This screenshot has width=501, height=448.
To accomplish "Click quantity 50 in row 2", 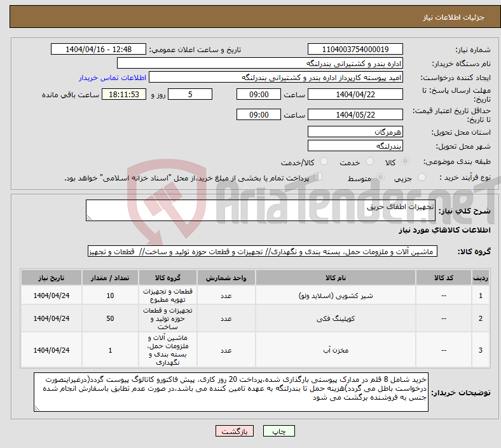I will pos(110,318).
